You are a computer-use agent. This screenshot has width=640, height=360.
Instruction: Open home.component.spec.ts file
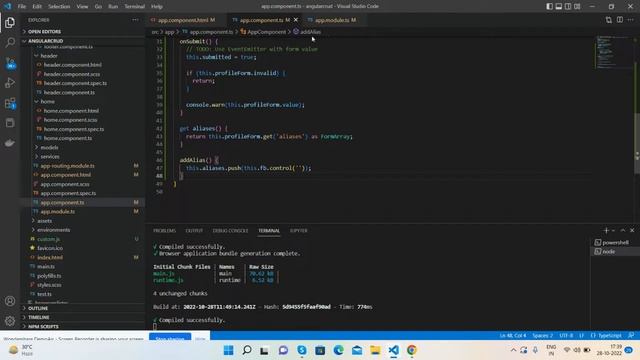[x=74, y=129]
